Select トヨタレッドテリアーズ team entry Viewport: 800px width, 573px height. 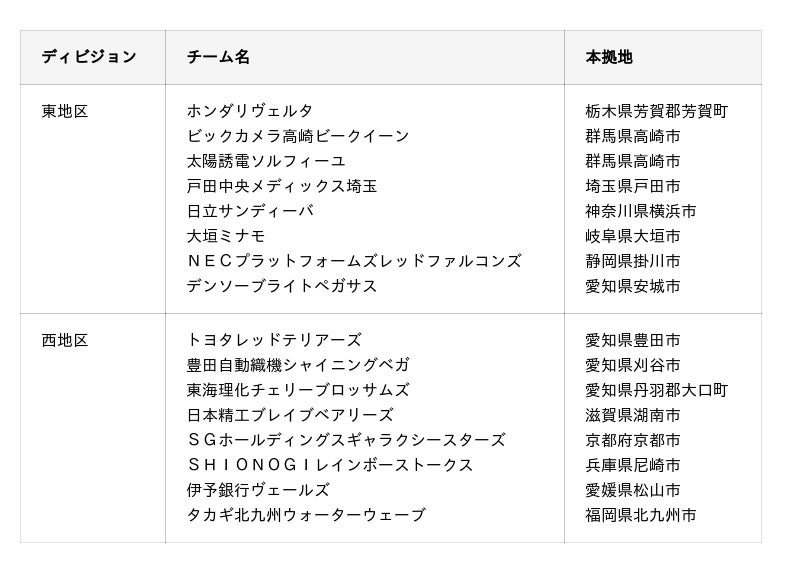pyautogui.click(x=274, y=340)
